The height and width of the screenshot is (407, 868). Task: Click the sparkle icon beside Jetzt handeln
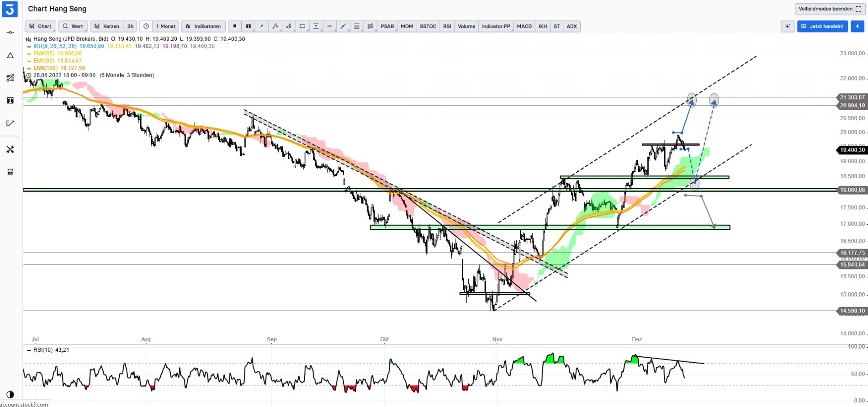[x=787, y=26]
